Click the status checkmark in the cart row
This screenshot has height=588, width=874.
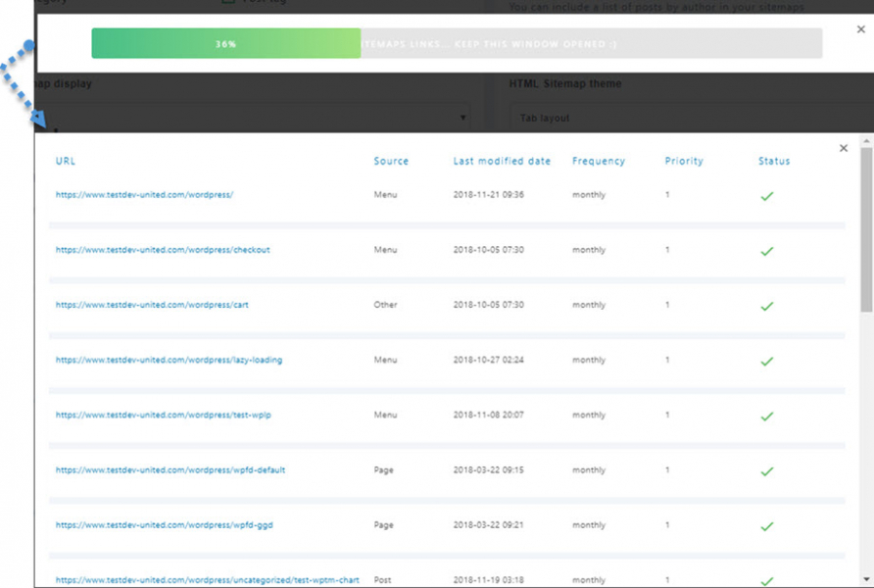coord(766,306)
